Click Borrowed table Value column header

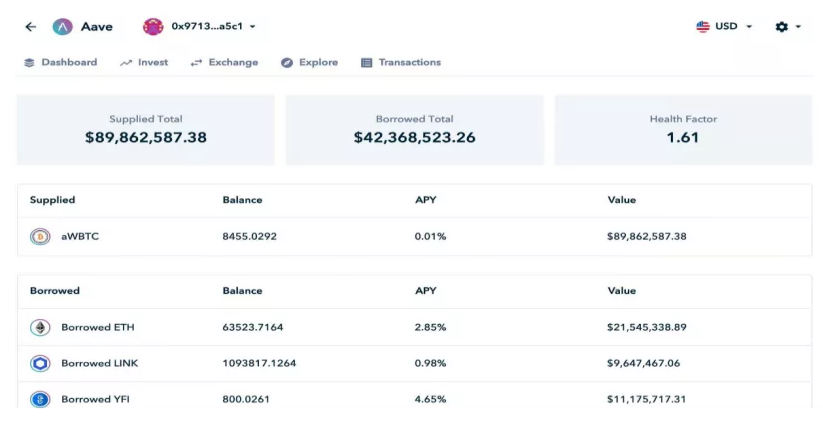(622, 291)
